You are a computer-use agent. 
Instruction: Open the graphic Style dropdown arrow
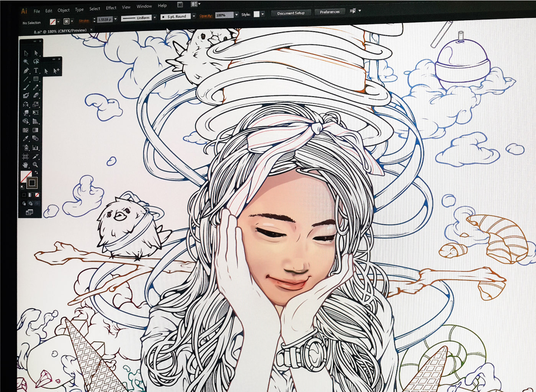[263, 14]
